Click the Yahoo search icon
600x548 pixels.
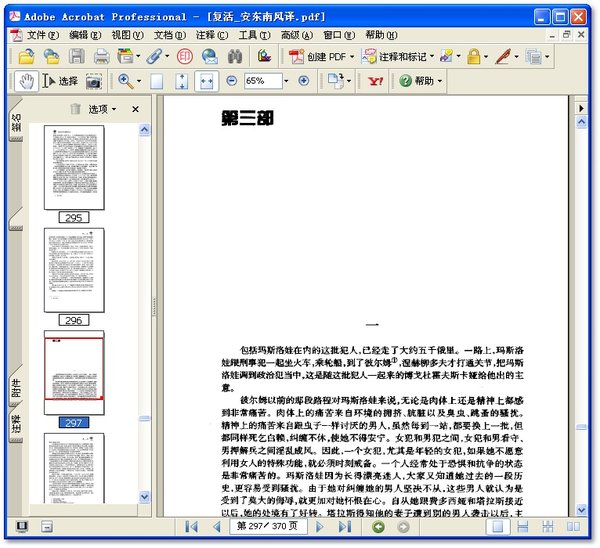(x=375, y=81)
